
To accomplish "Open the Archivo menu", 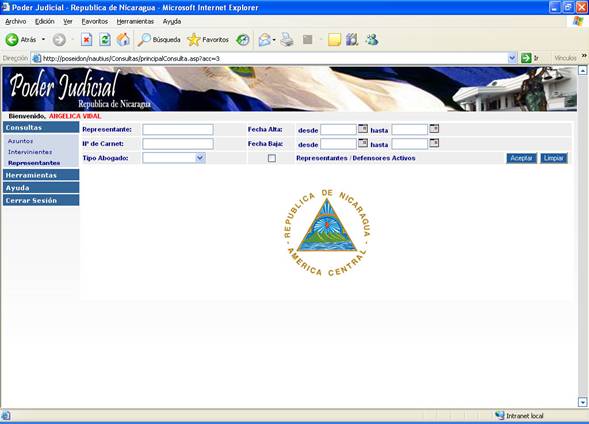I will pos(16,21).
